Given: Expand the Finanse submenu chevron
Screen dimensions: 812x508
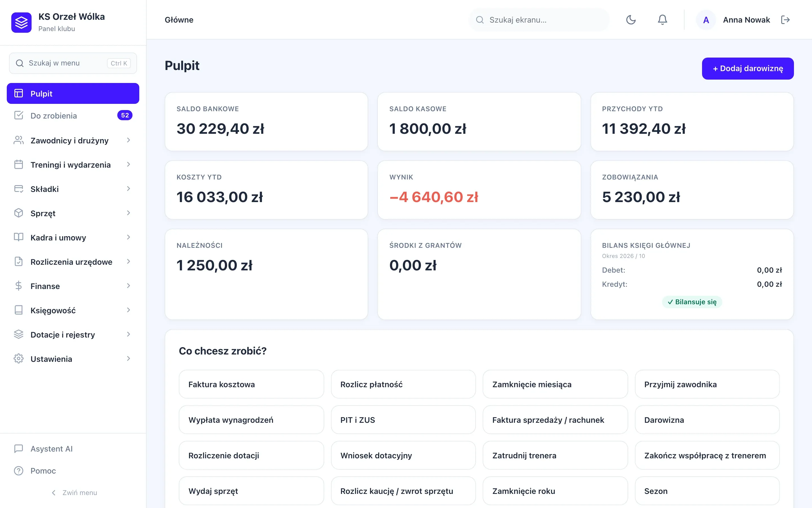Looking at the screenshot, I should tap(129, 286).
